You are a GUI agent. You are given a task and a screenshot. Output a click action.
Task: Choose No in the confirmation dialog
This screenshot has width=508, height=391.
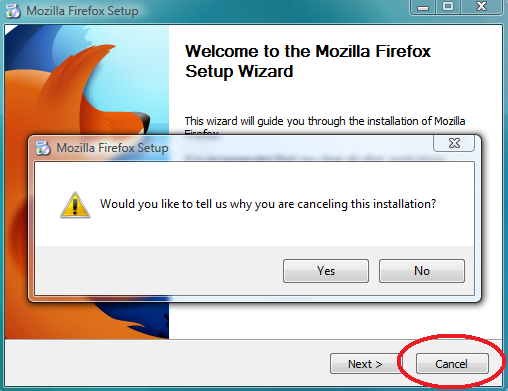(422, 271)
